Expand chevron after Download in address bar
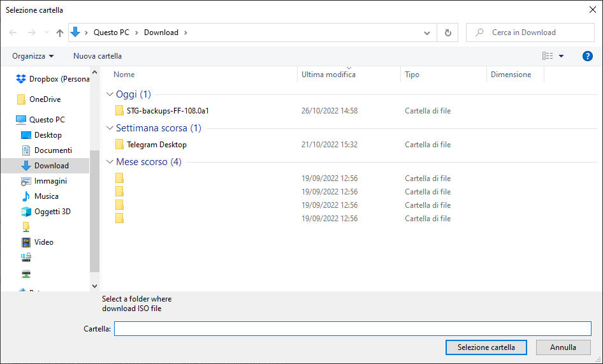This screenshot has width=603, height=364. (185, 33)
